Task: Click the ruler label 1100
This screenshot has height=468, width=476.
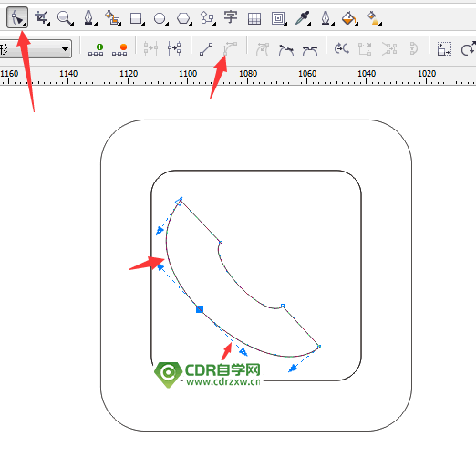Action: [x=188, y=74]
